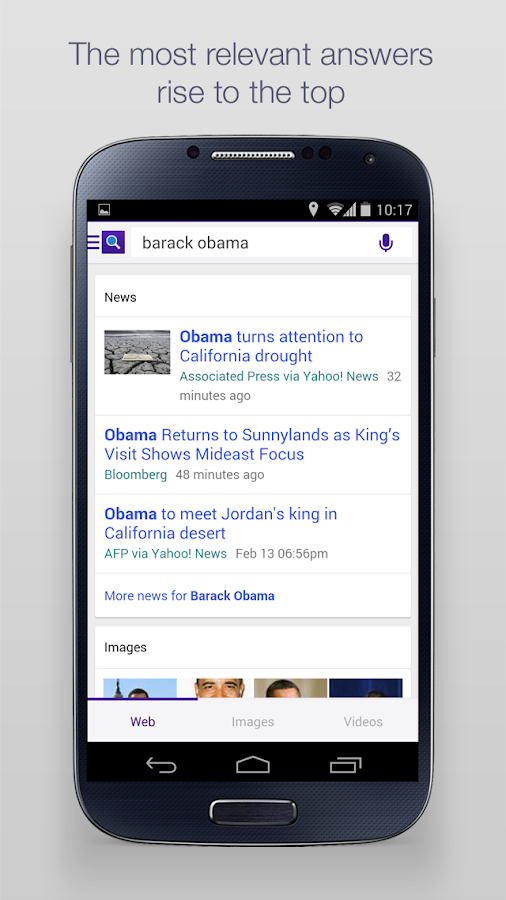The width and height of the screenshot is (506, 900).
Task: Switch to the Images tab
Action: (x=253, y=721)
